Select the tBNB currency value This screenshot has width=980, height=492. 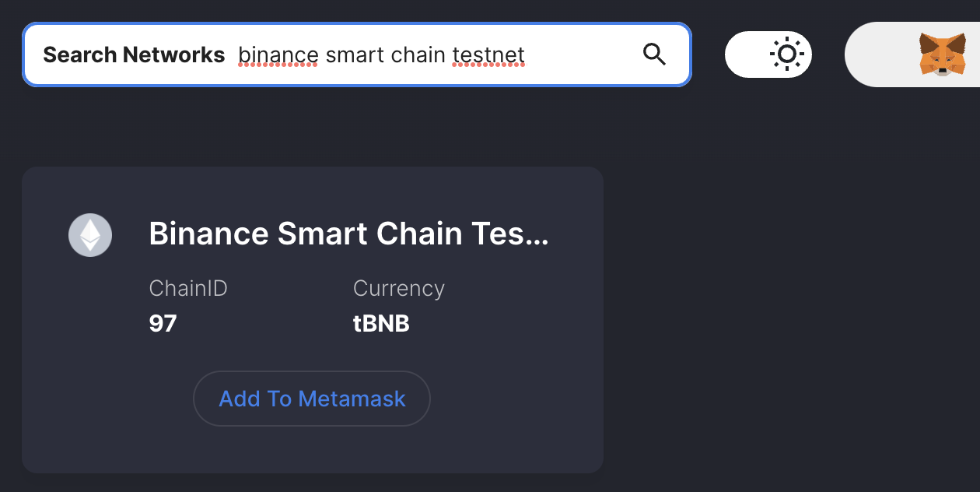(381, 324)
